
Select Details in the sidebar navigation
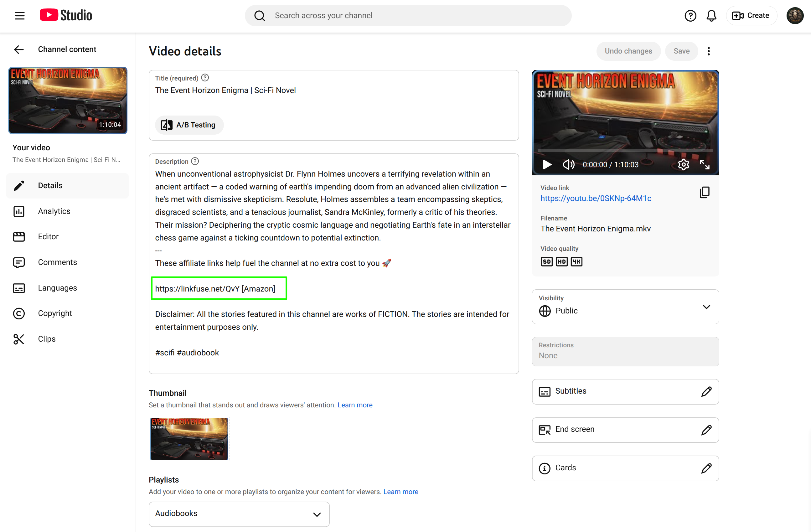[x=50, y=185]
